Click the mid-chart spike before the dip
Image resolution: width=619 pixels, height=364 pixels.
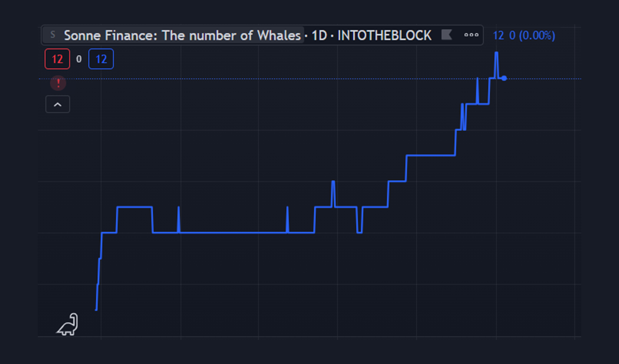pos(333,182)
